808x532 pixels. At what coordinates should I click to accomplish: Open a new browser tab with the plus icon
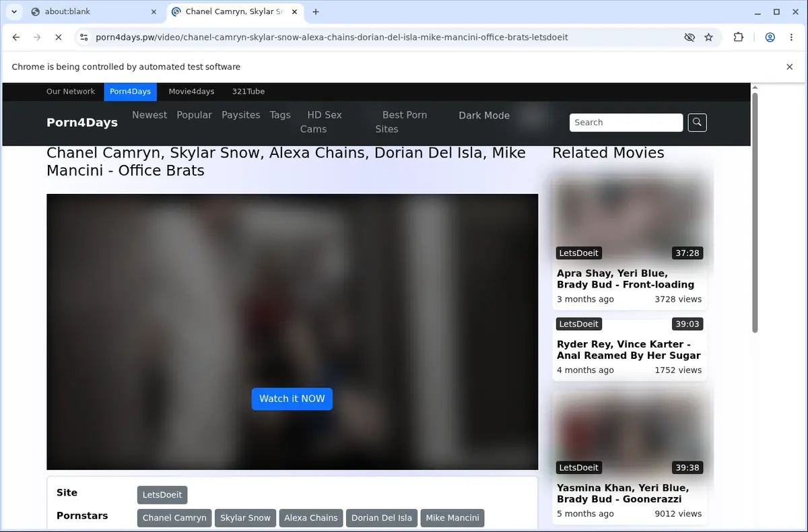click(316, 11)
